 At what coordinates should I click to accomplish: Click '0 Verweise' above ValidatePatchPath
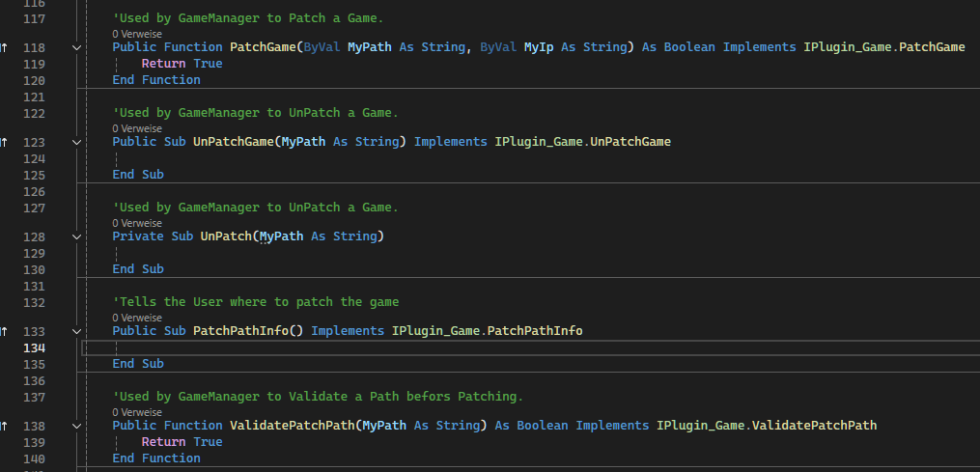tap(137, 412)
